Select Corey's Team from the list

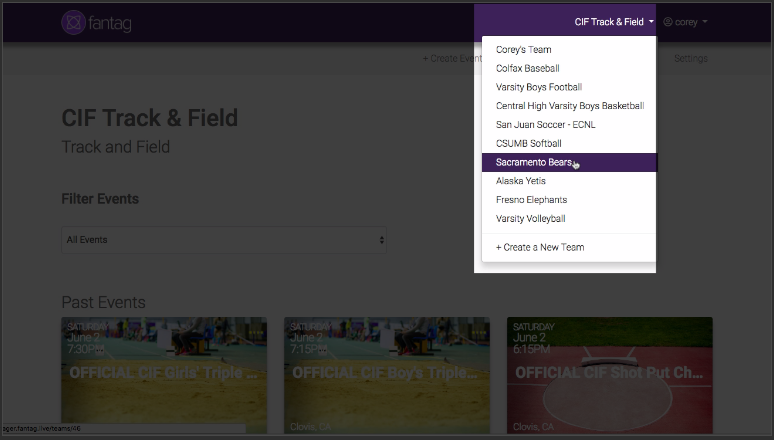click(x=569, y=49)
